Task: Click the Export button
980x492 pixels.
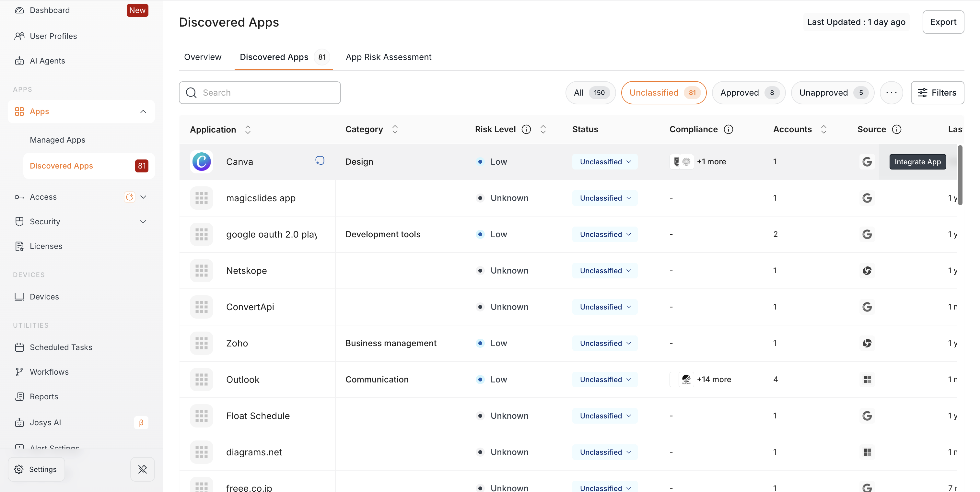Action: pyautogui.click(x=943, y=22)
